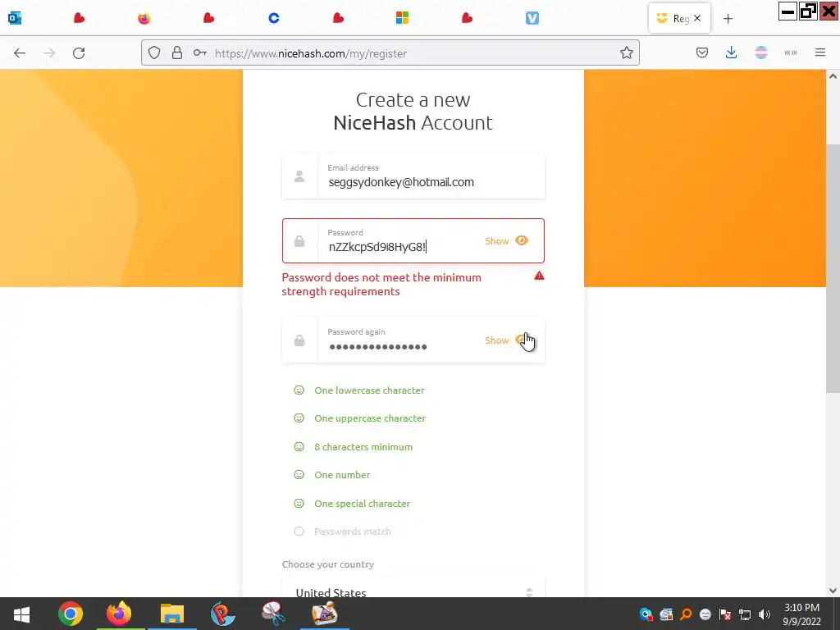Click the country dropdown arrows
The height and width of the screenshot is (630, 840).
coord(529,592)
